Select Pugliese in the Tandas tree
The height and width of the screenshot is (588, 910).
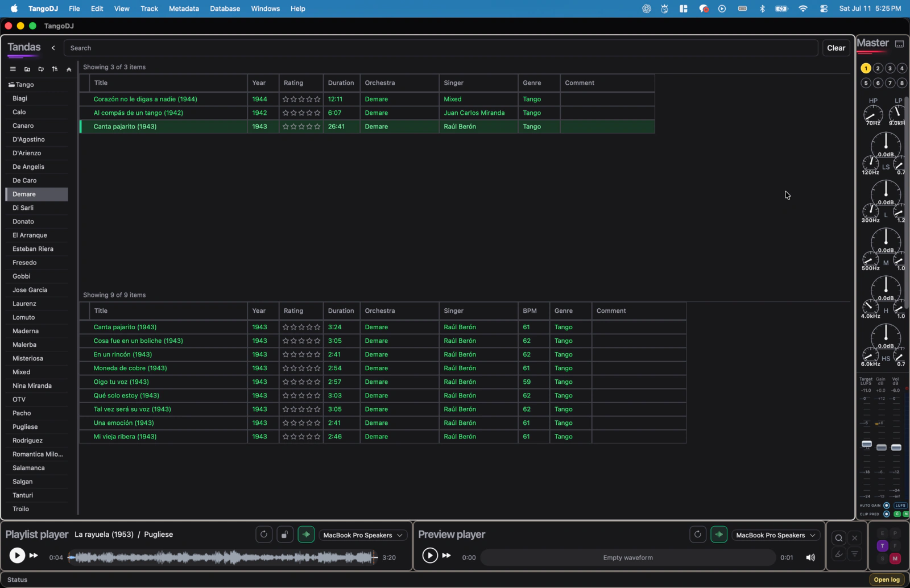tap(36, 427)
